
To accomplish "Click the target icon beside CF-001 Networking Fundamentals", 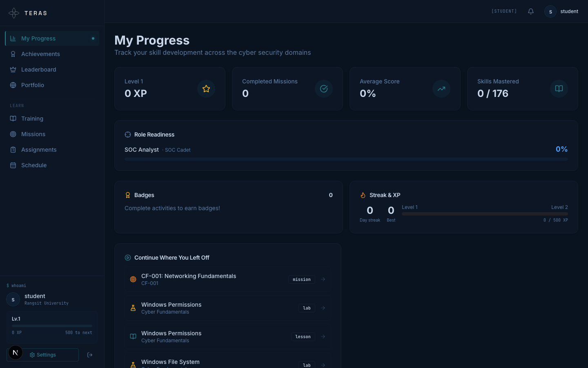I will coord(133,279).
